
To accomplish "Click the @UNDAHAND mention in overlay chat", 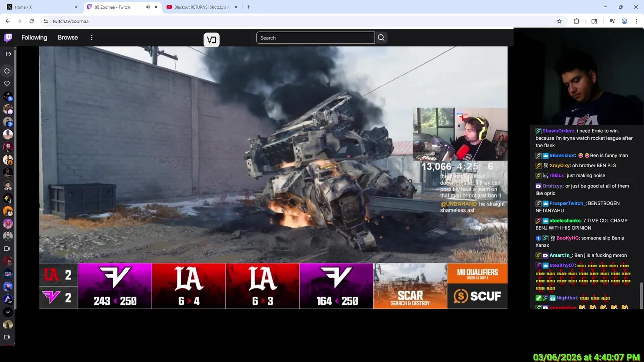I will click(x=458, y=204).
